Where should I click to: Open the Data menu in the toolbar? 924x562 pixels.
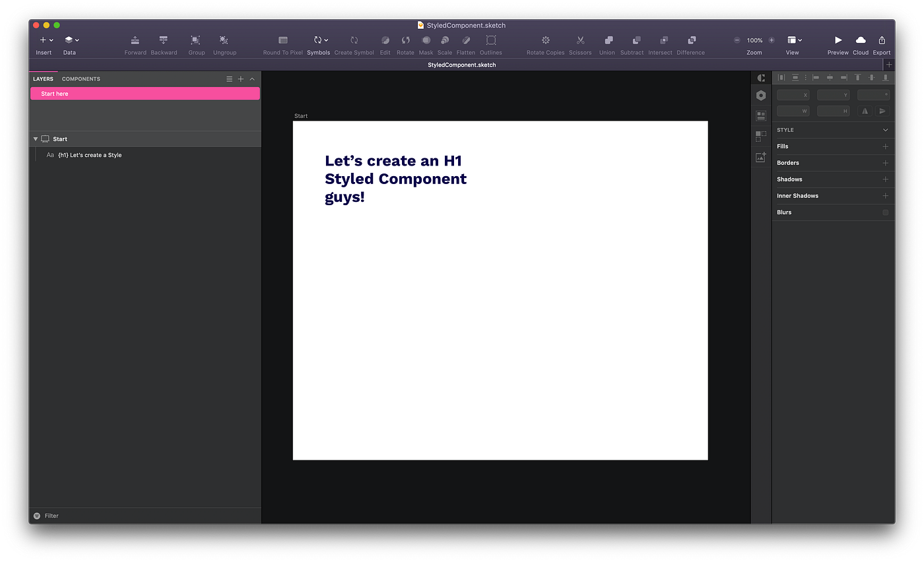[69, 40]
